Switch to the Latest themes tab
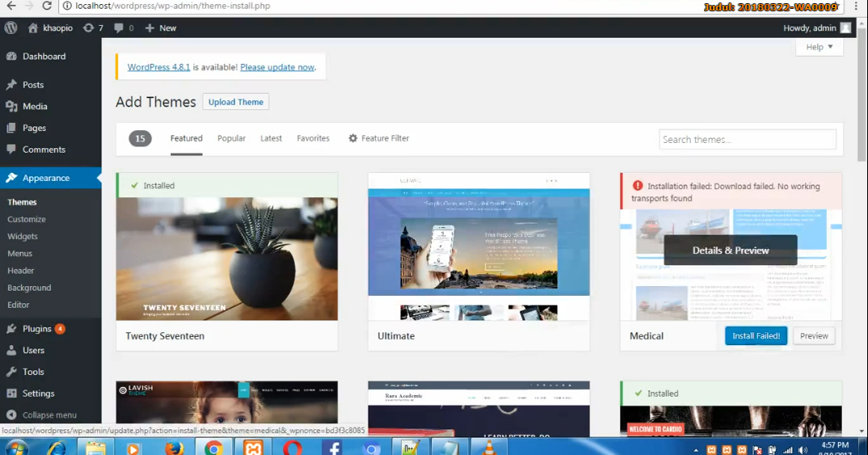 click(272, 138)
